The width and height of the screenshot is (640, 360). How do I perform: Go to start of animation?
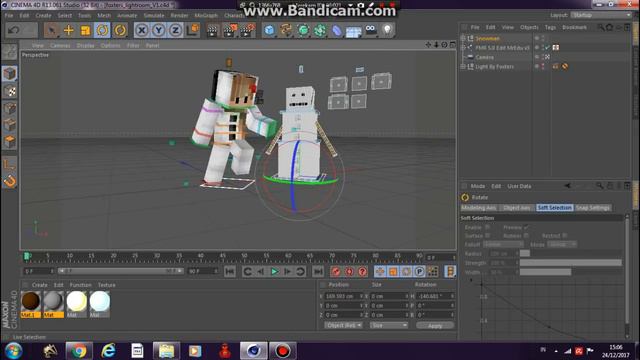230,271
